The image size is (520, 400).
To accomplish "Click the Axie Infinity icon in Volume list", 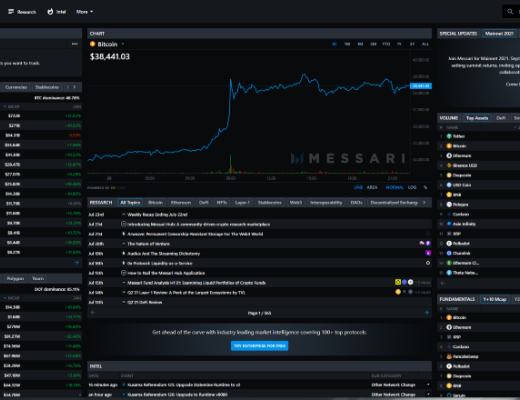I will point(449,224).
